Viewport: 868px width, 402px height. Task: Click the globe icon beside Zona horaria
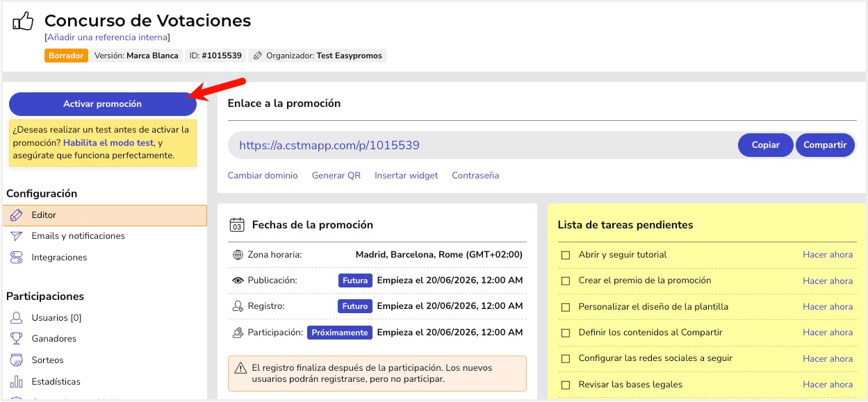click(x=238, y=255)
